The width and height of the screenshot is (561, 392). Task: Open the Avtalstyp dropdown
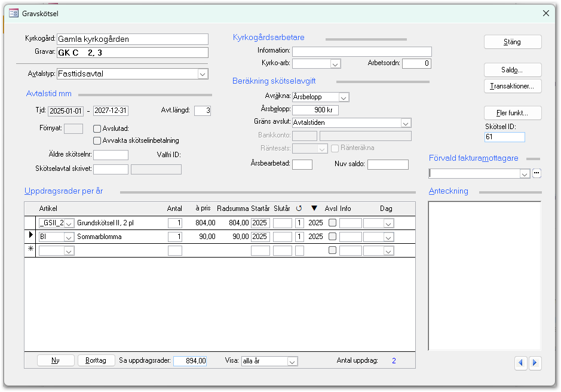point(203,74)
